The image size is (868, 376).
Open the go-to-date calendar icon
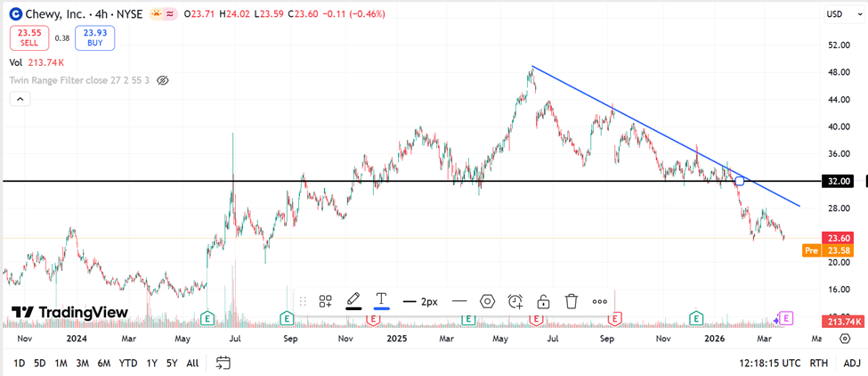coord(223,364)
